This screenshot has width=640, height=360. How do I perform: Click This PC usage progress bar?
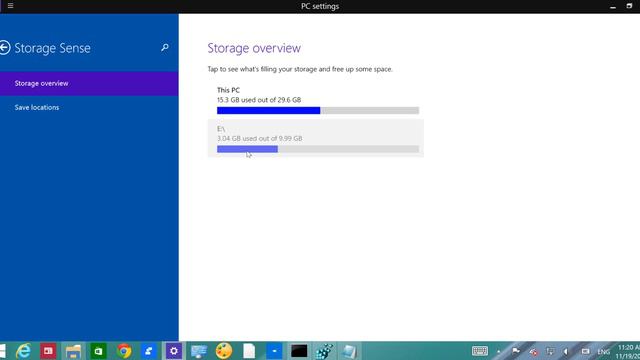point(318,110)
